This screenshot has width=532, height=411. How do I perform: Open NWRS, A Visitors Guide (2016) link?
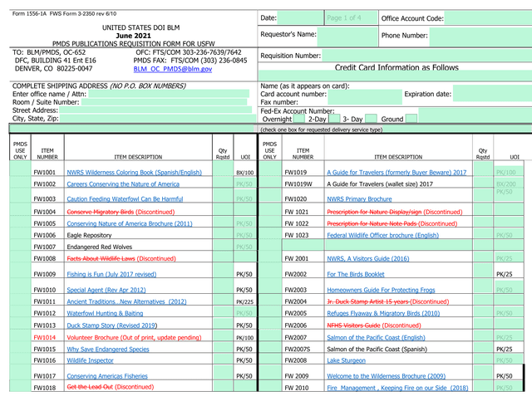[368, 258]
